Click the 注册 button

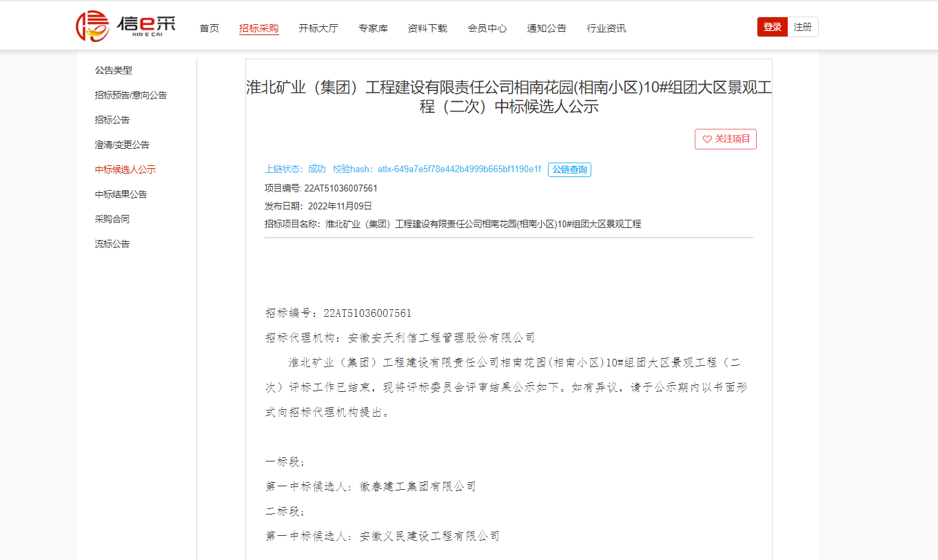803,27
